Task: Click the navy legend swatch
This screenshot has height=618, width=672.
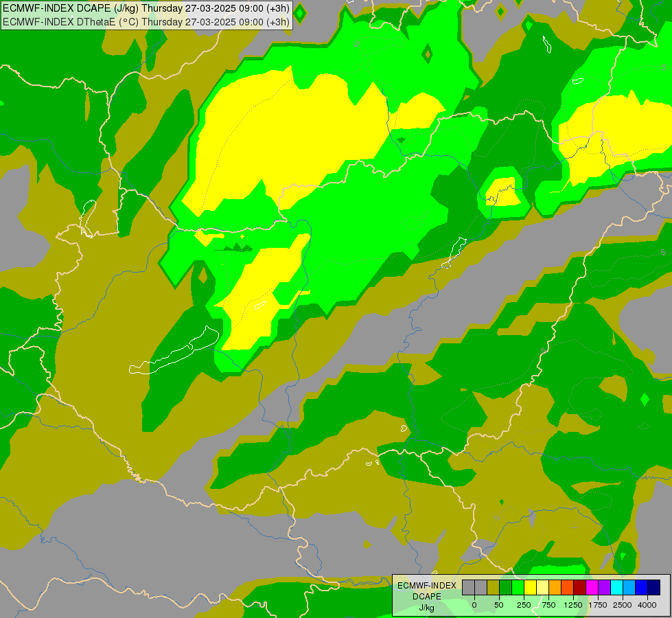Action: click(654, 588)
